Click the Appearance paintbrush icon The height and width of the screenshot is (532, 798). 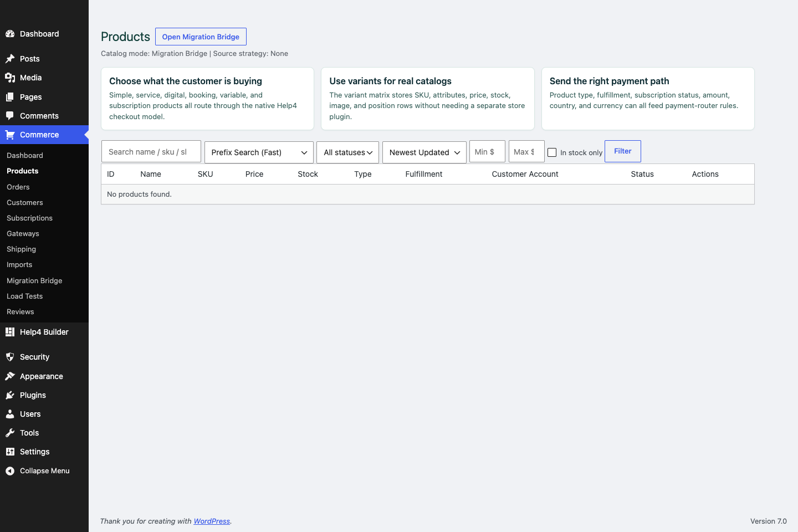pyautogui.click(x=10, y=376)
